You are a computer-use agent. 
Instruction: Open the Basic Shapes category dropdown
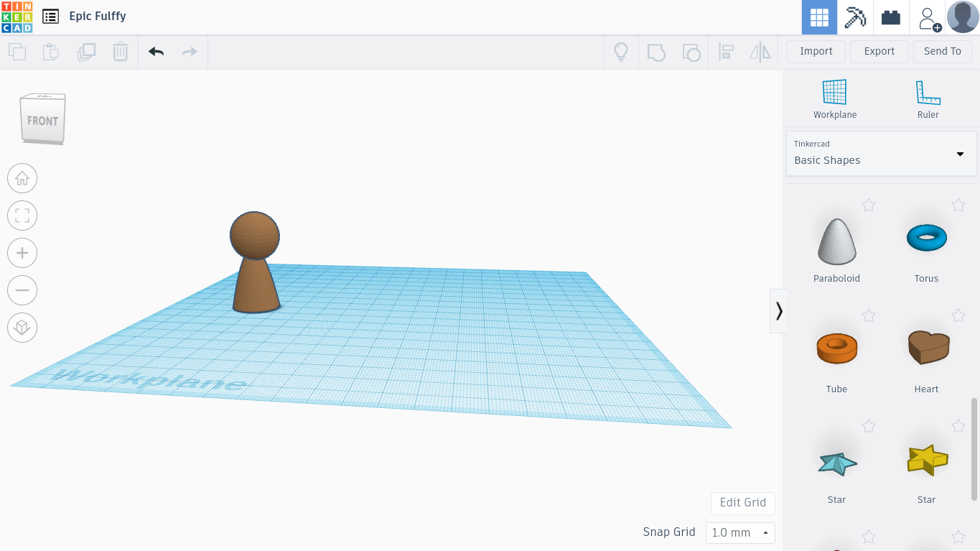882,153
